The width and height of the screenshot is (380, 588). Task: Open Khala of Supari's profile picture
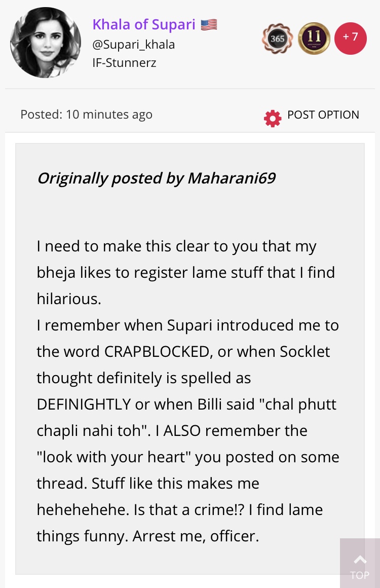[45, 43]
